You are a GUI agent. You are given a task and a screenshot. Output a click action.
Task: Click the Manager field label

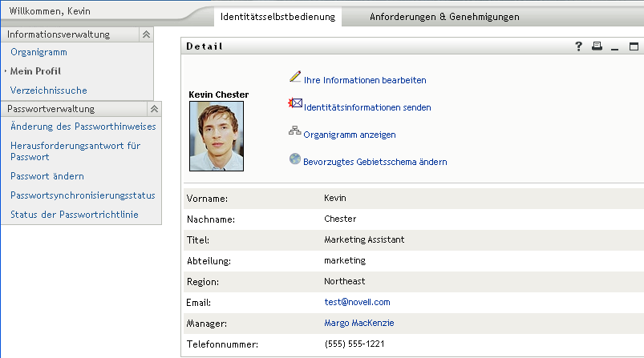[x=207, y=324]
